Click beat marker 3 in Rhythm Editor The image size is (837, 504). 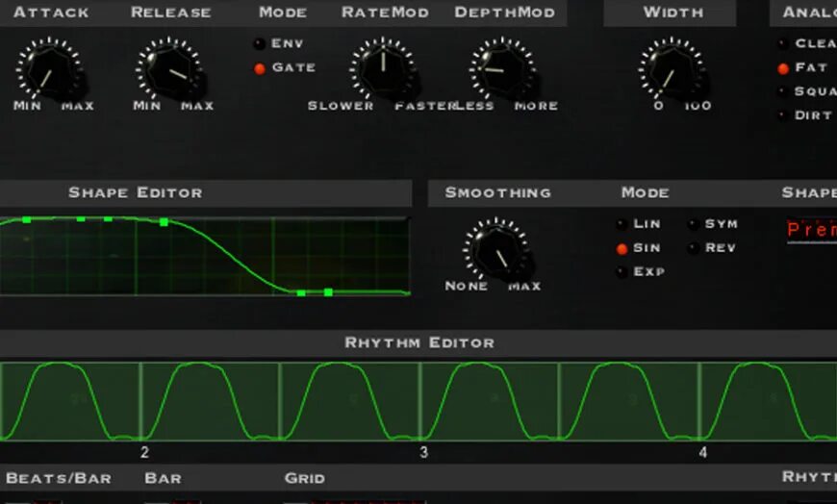424,452
